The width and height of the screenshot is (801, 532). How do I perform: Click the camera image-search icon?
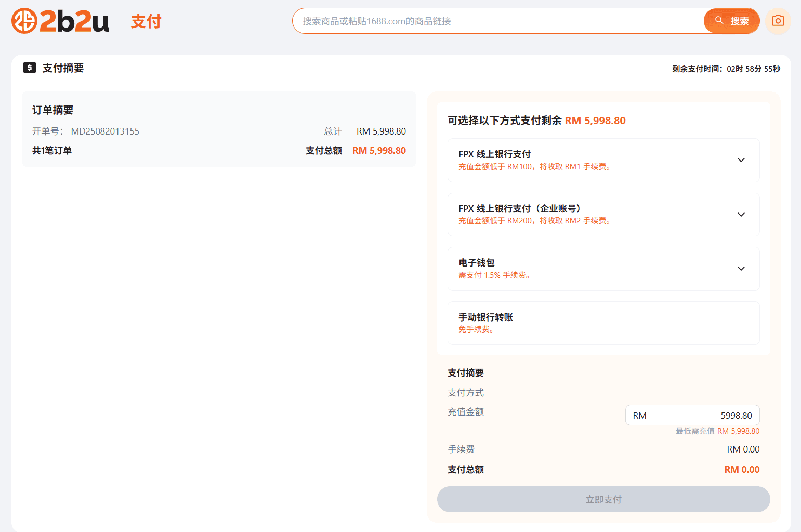coord(778,21)
